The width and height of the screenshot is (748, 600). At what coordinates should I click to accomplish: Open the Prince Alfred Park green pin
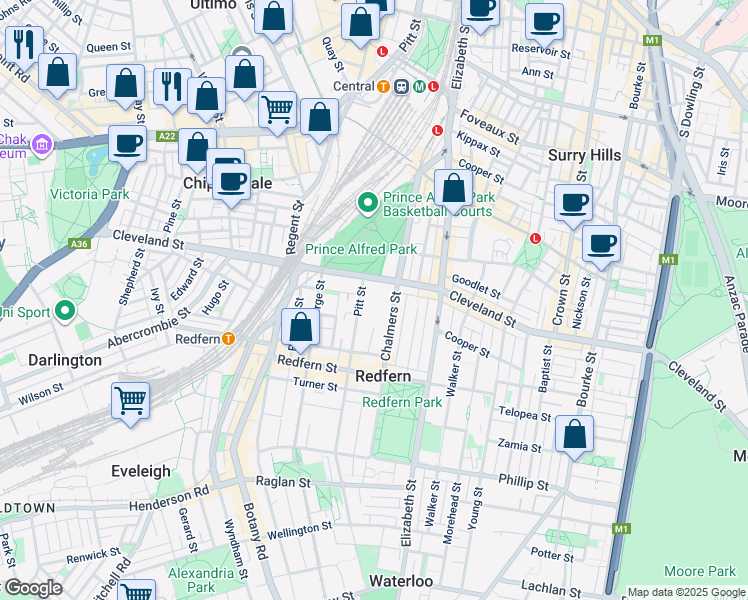point(368,204)
